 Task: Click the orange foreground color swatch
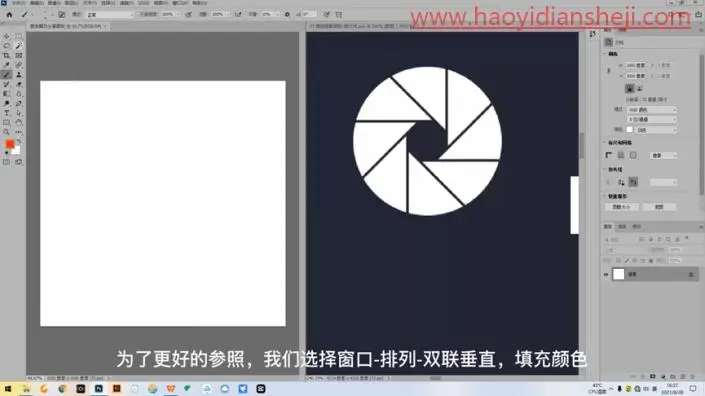coord(9,144)
